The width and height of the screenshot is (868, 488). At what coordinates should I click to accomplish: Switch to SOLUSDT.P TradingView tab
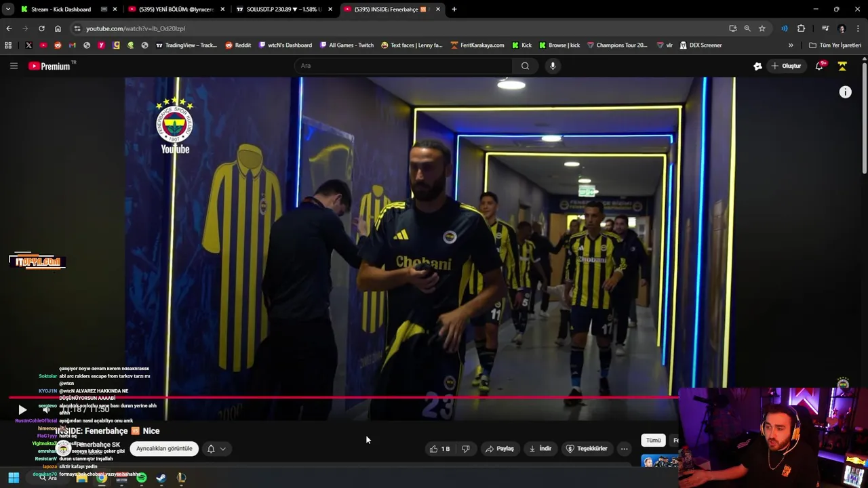click(285, 9)
